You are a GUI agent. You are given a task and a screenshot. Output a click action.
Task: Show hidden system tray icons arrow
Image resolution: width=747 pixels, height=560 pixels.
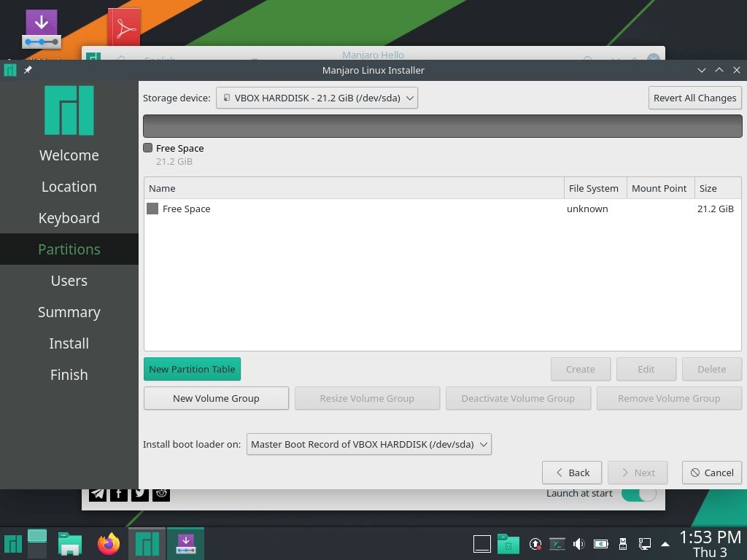coord(665,544)
